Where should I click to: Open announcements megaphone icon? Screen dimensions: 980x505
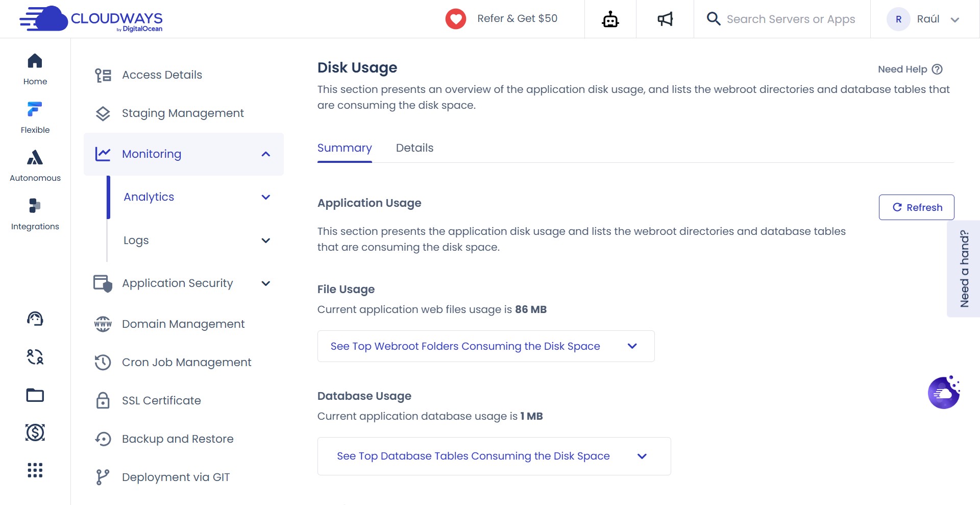coord(665,19)
